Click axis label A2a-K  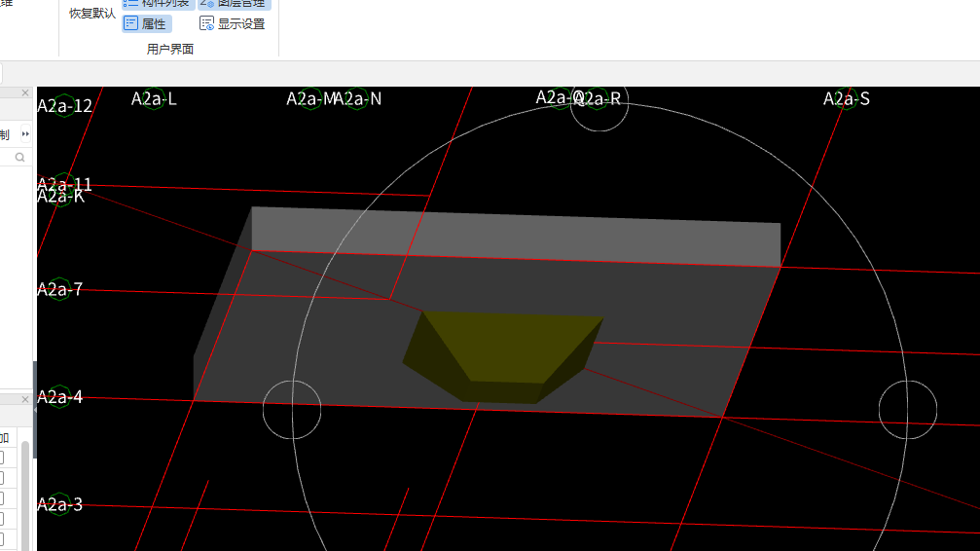pos(60,197)
